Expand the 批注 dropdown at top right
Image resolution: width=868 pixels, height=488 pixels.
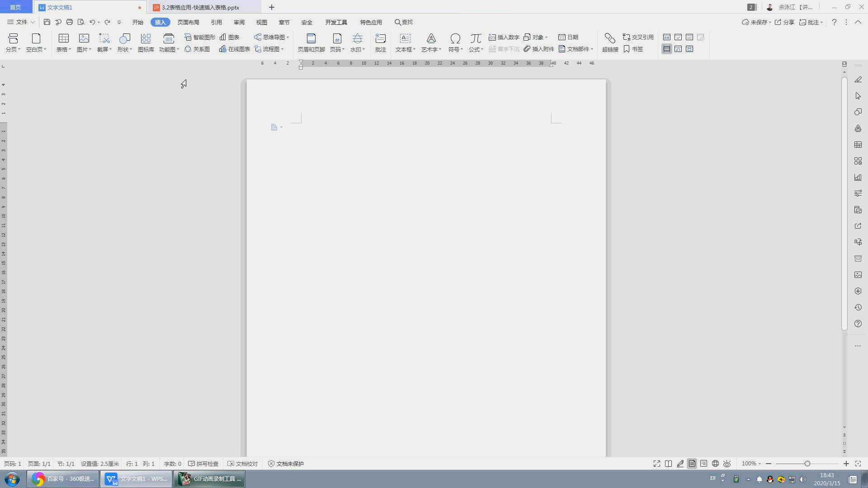(x=821, y=22)
